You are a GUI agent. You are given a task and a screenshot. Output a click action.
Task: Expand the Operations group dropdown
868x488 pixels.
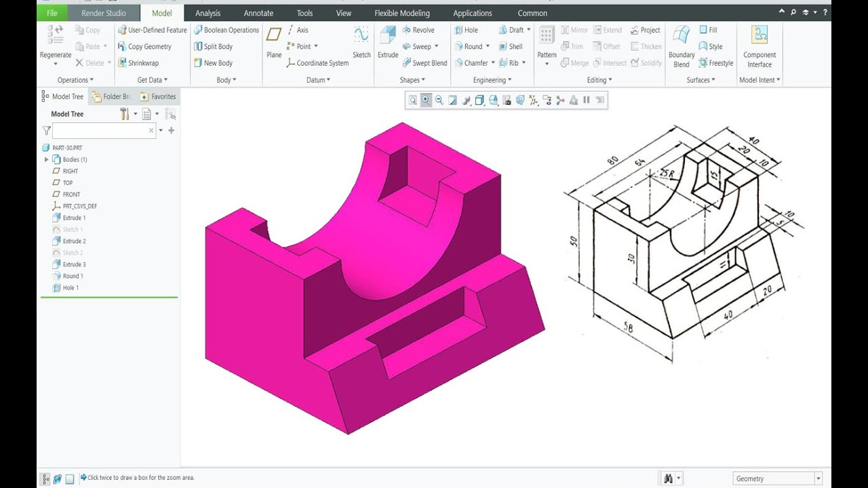75,80
